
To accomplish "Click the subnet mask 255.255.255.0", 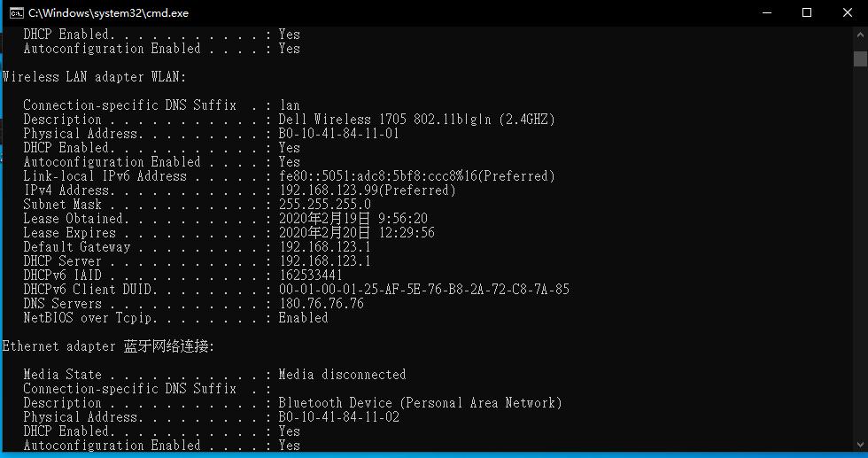I will [x=324, y=205].
